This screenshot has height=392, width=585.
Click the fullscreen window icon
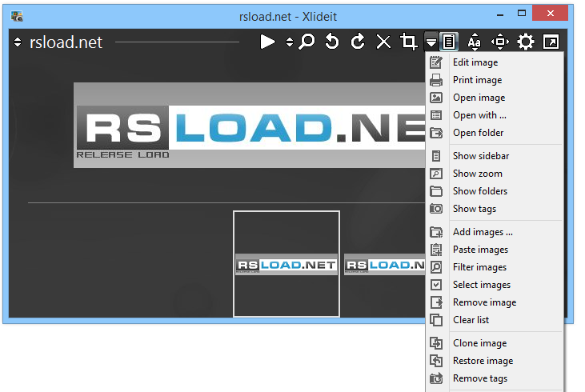click(x=551, y=42)
